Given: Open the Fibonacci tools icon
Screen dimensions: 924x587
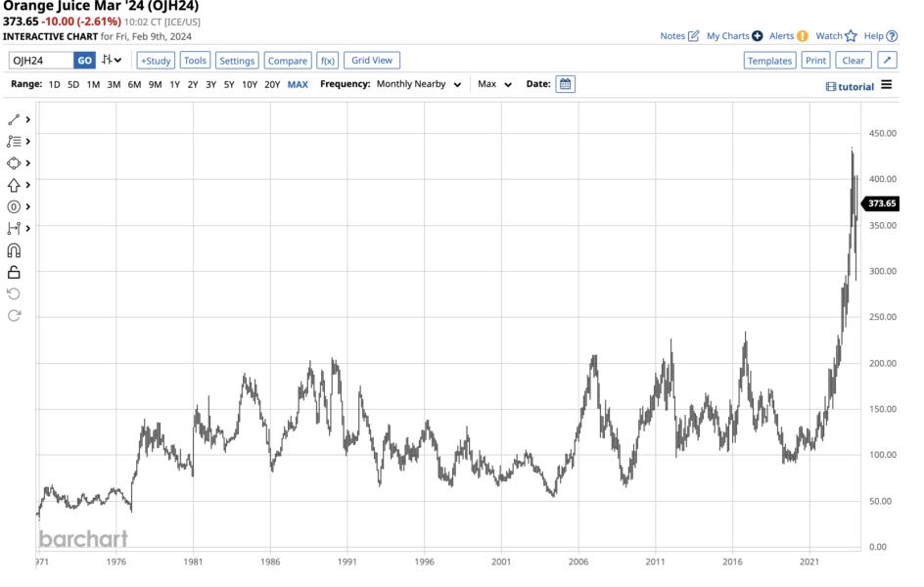Looking at the screenshot, I should (14, 141).
